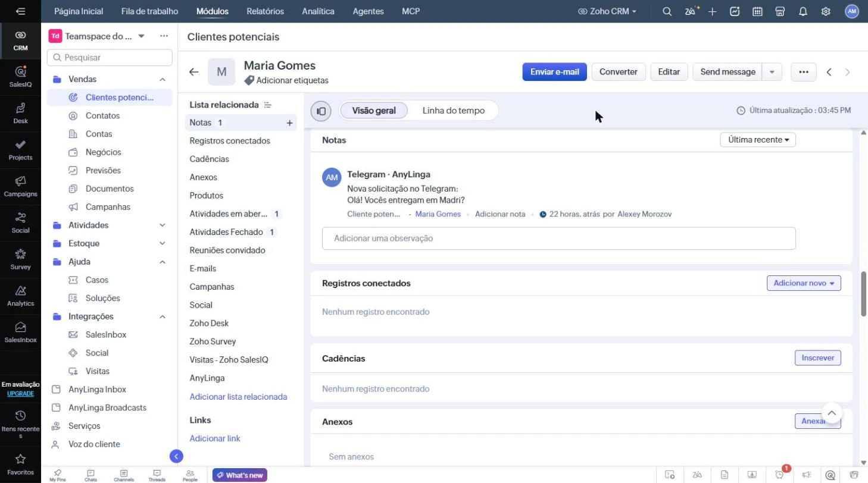The width and height of the screenshot is (868, 483).
Task: Click the page vertical scrollbar thumb
Action: tap(864, 294)
